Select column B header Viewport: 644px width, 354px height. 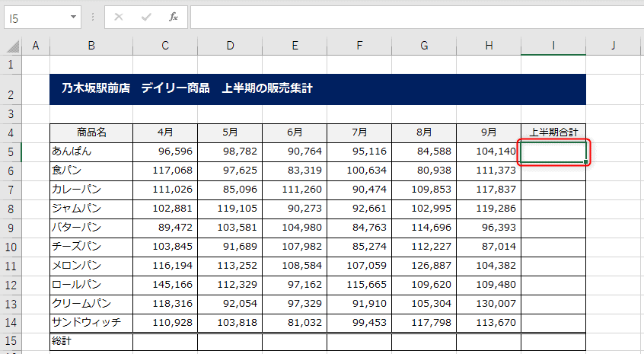(91, 46)
